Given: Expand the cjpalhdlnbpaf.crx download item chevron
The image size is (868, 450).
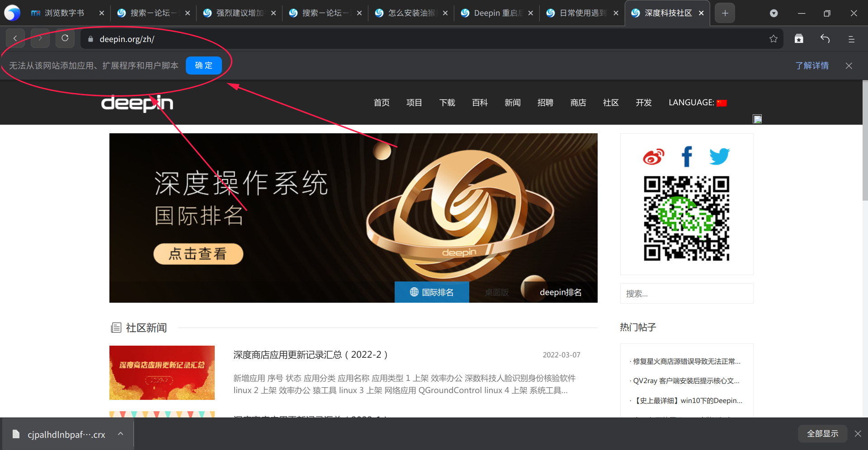Looking at the screenshot, I should click(120, 433).
